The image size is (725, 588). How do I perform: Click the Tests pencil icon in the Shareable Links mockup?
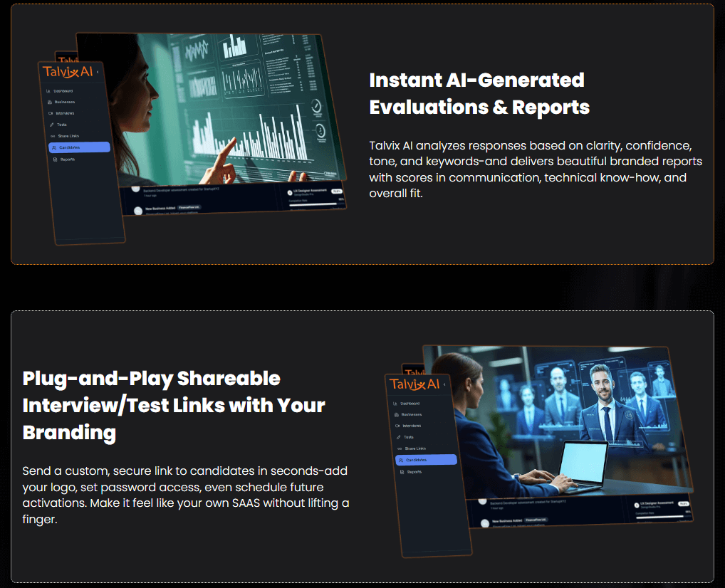[399, 437]
